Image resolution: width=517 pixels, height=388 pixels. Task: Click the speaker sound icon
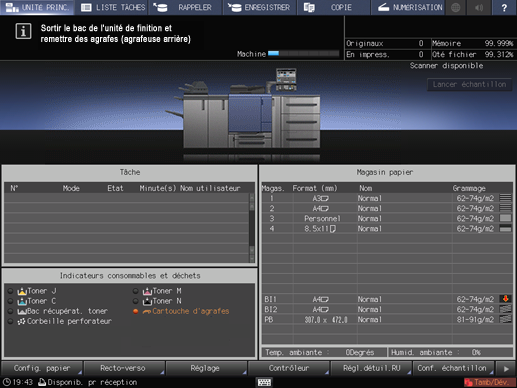tap(479, 7)
